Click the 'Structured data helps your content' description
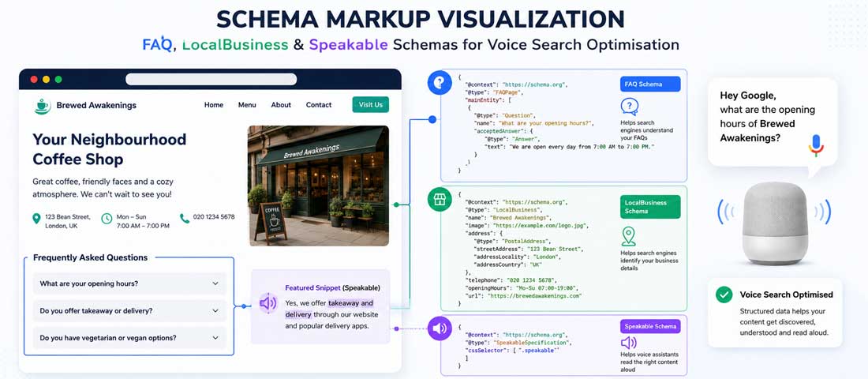Image resolution: width=868 pixels, height=379 pixels. [x=784, y=322]
